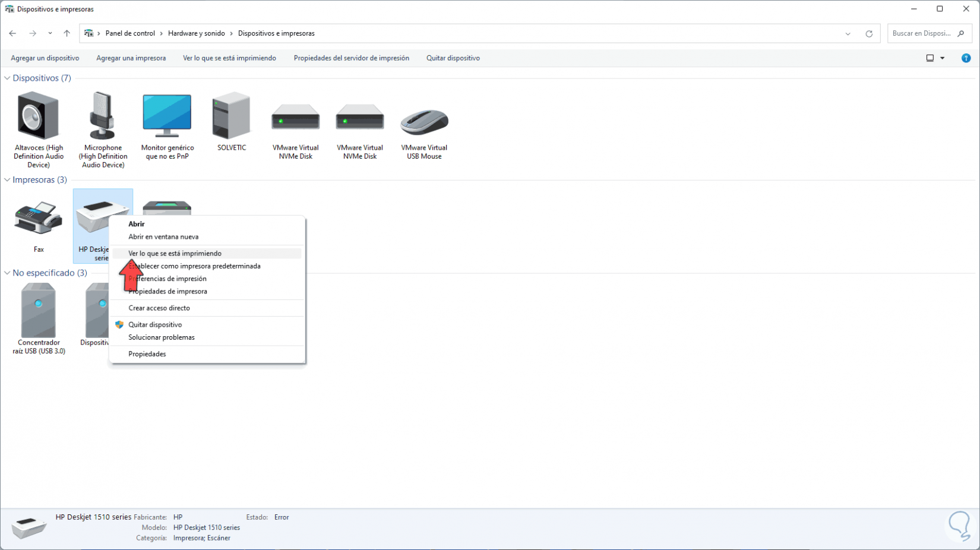Screen dimensions: 980x550
Task: Navigate to Hardware y sonido breadcrumb
Action: coord(197,34)
